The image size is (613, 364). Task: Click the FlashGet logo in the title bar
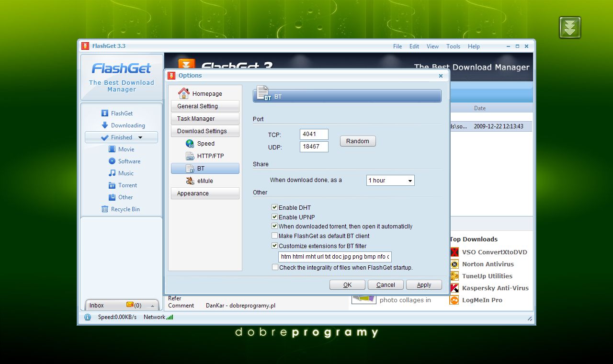(85, 46)
